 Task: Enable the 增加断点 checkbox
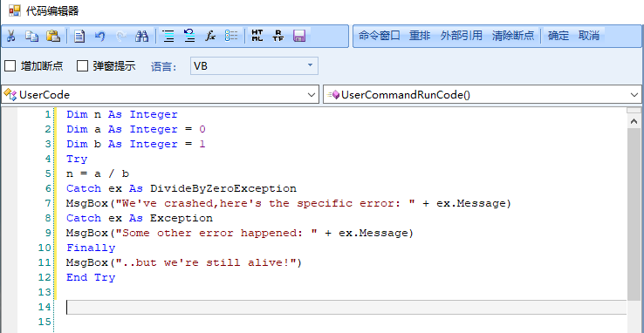coord(10,66)
